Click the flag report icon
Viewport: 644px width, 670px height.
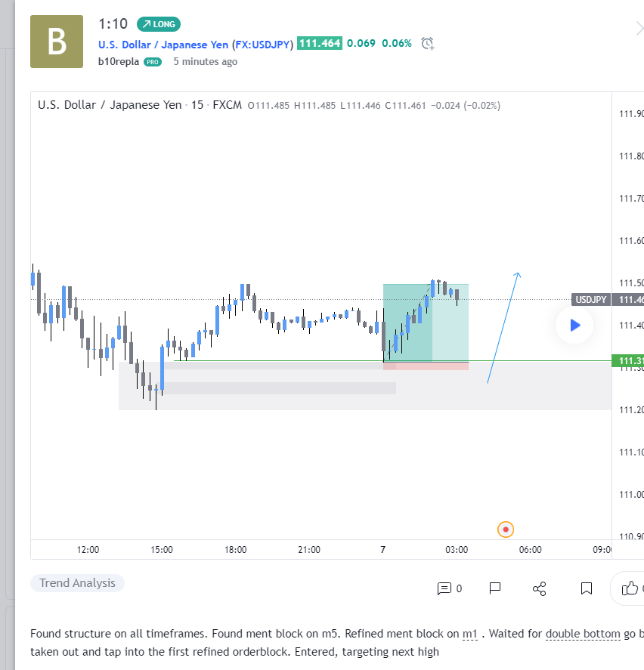click(495, 588)
